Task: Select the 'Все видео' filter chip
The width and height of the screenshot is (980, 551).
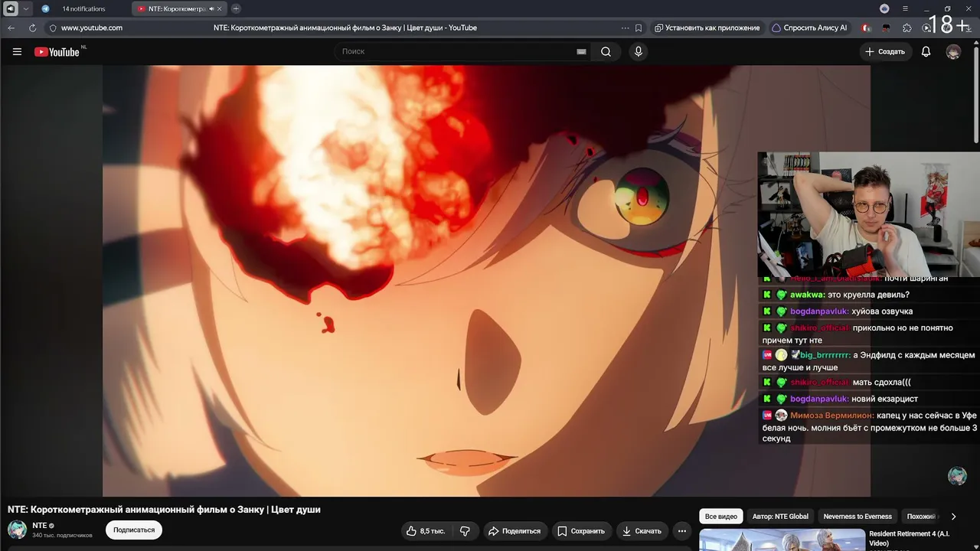Action: pos(721,517)
